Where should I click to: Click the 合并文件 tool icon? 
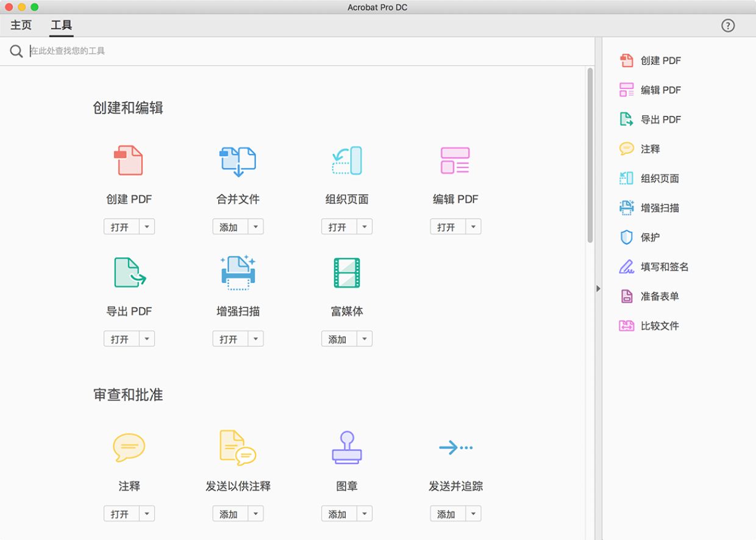click(x=238, y=161)
